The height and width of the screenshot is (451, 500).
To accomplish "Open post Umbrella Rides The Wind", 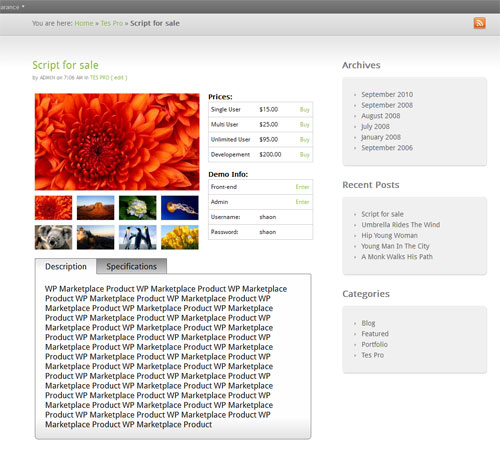I will (401, 225).
